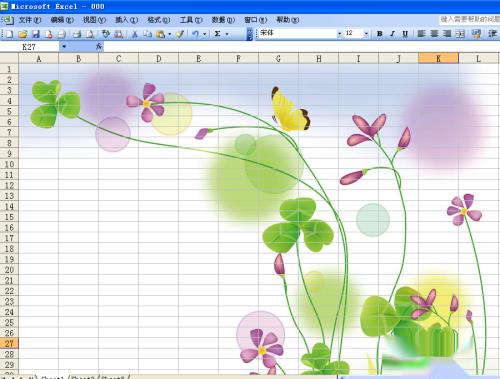
Task: Toggle Align Left
Action: coord(421,34)
